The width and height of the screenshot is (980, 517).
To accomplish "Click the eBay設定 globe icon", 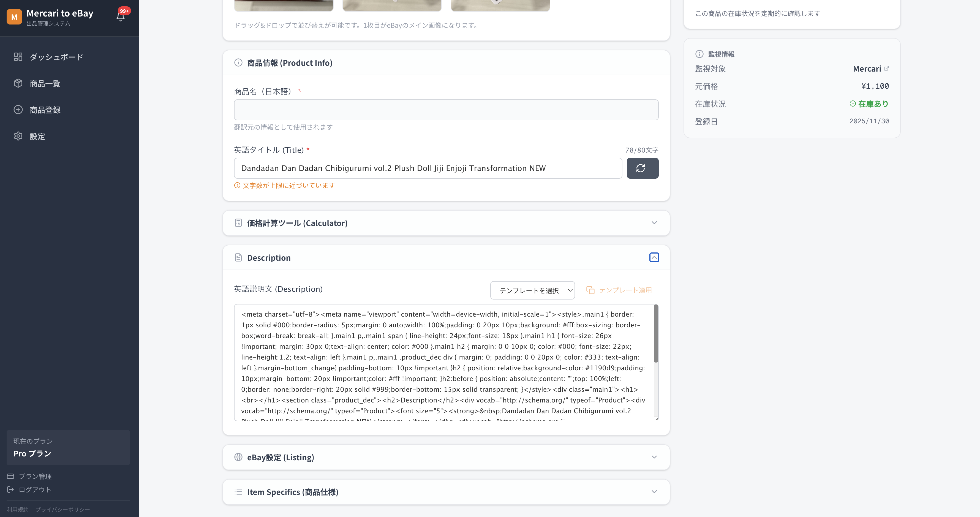I will click(x=238, y=457).
